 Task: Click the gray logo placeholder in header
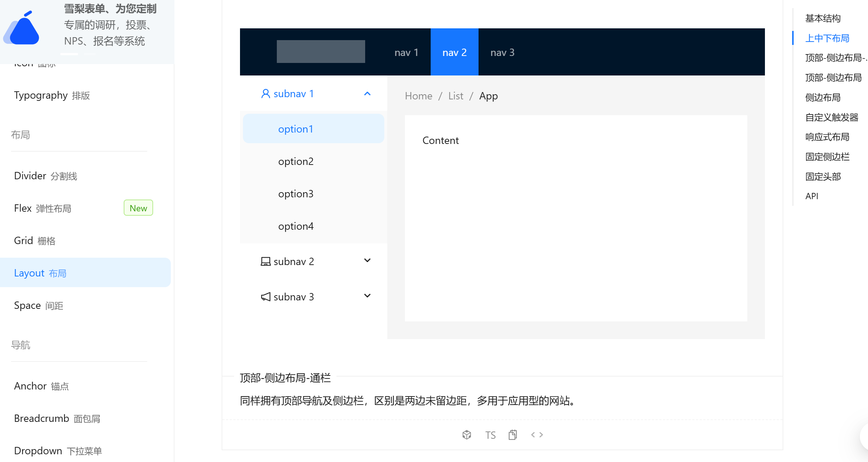click(x=321, y=52)
